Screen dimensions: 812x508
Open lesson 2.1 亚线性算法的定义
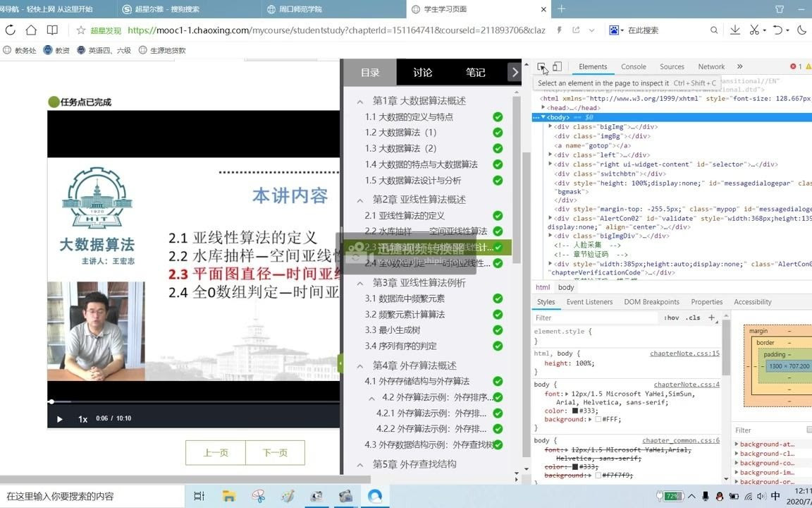point(405,216)
